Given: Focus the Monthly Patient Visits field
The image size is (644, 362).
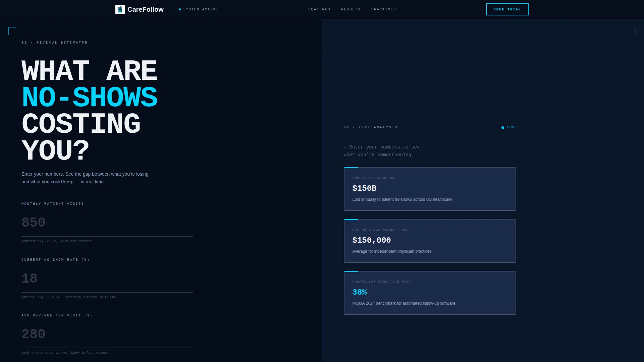Looking at the screenshot, I should pos(107,223).
